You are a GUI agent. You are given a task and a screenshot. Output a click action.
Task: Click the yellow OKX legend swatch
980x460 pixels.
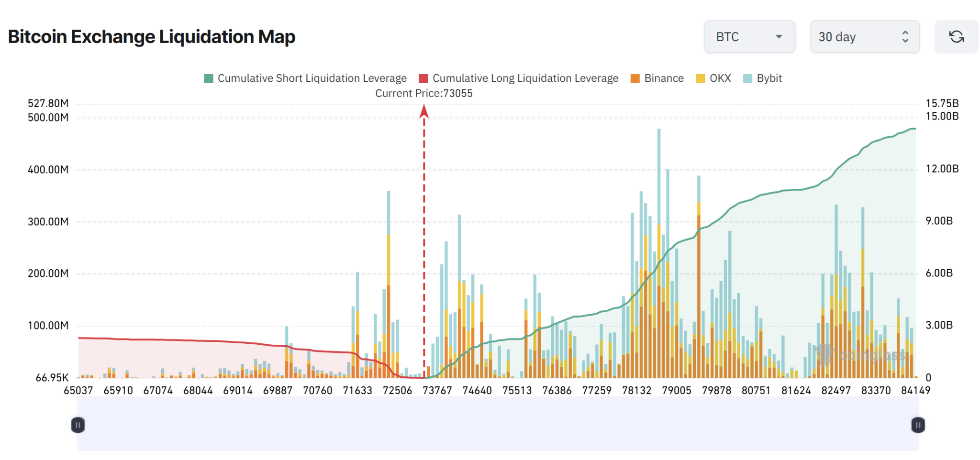(x=701, y=78)
